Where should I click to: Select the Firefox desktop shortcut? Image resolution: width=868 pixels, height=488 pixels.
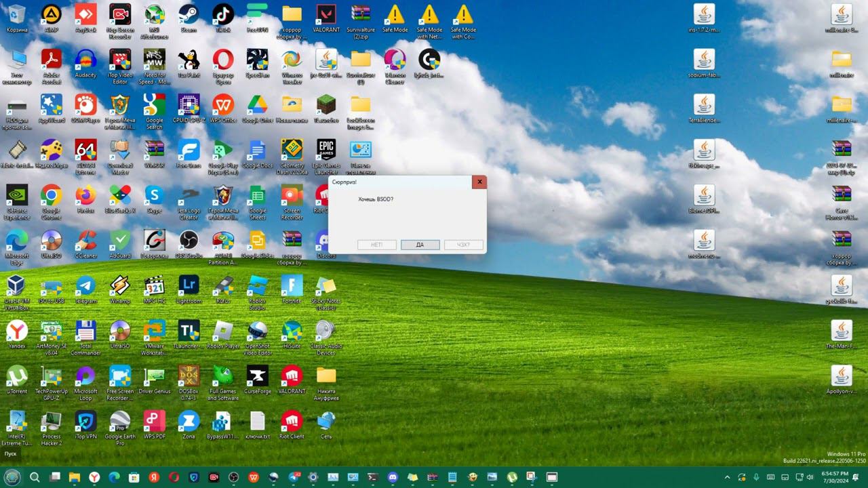85,199
